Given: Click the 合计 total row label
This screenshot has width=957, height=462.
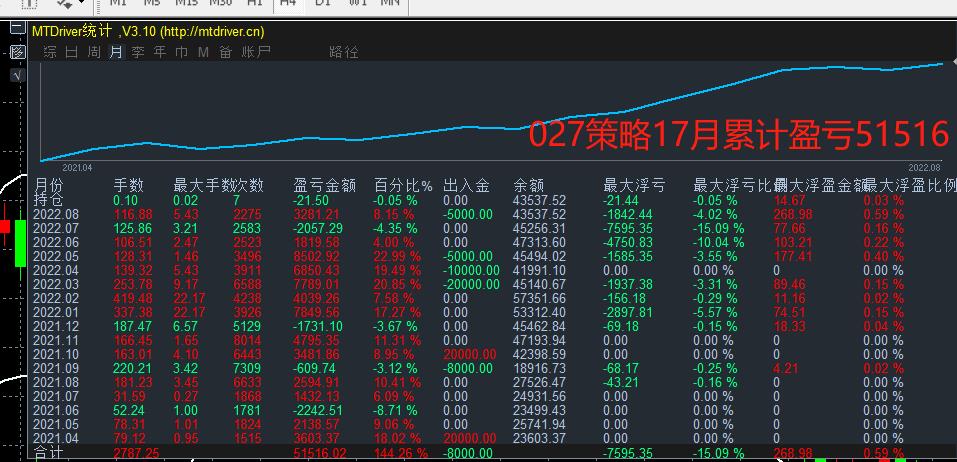Looking at the screenshot, I should 48,453.
